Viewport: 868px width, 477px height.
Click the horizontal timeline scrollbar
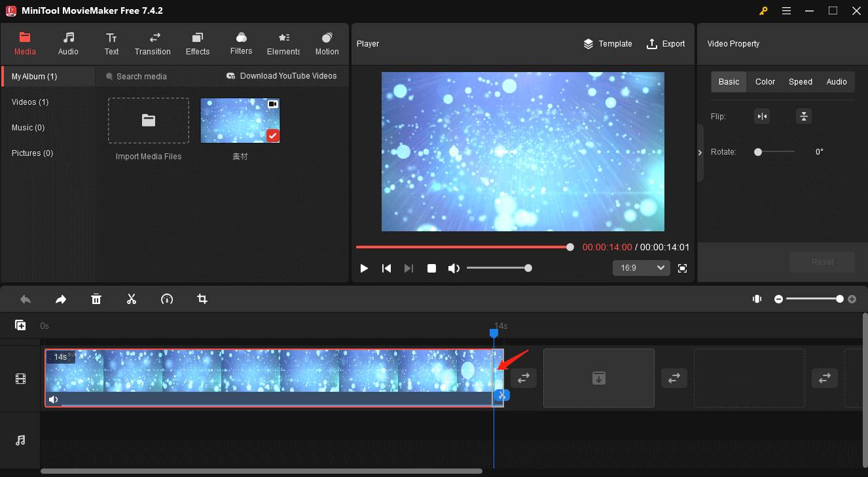tap(261, 471)
